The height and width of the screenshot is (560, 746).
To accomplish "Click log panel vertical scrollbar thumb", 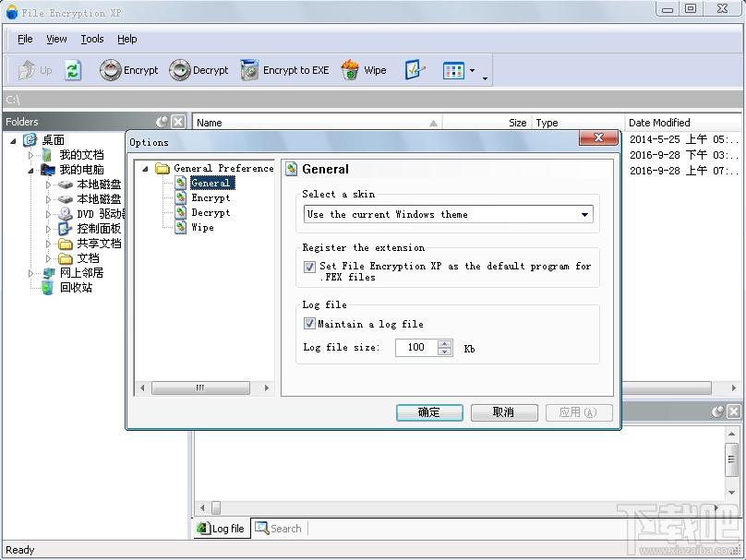I will coord(731,459).
